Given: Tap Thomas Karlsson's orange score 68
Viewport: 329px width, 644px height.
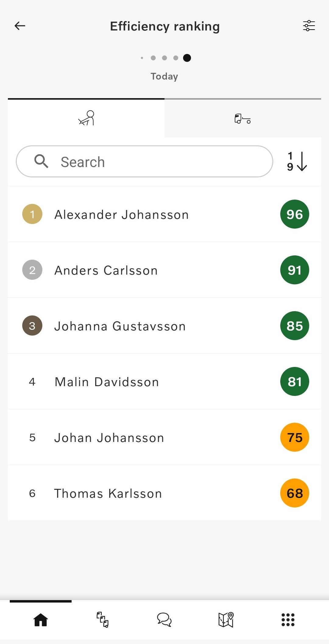Looking at the screenshot, I should [x=295, y=493].
